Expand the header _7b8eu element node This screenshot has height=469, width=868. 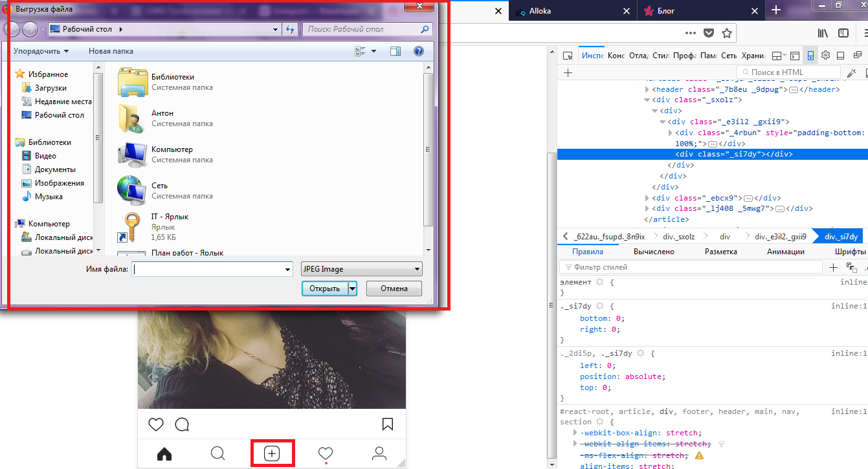coord(647,89)
